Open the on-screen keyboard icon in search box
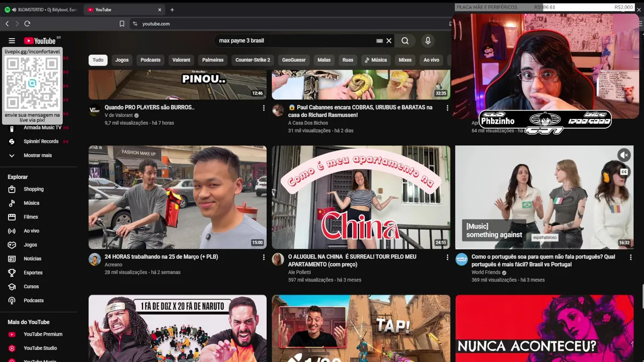644x362 pixels. tap(379, 41)
